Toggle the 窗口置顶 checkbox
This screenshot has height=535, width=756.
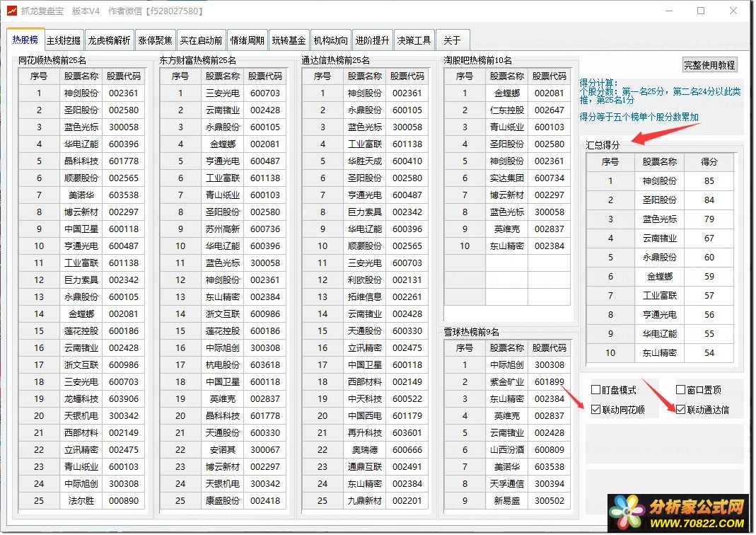coord(681,390)
